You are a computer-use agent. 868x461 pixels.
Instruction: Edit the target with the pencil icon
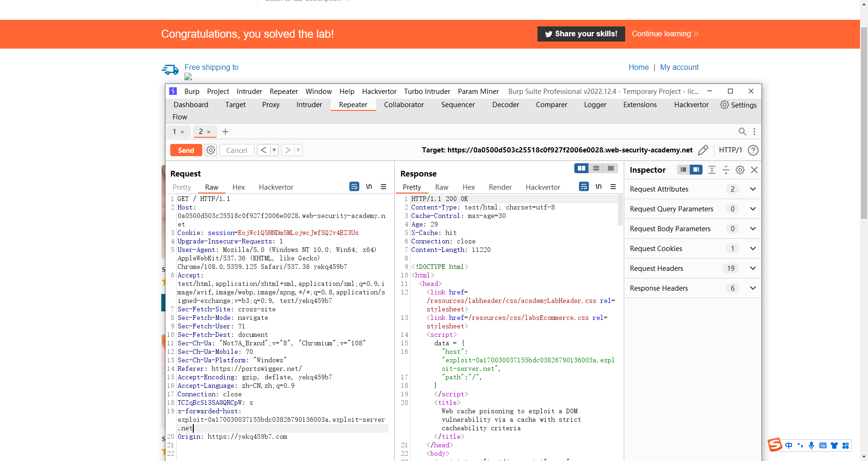(x=703, y=150)
